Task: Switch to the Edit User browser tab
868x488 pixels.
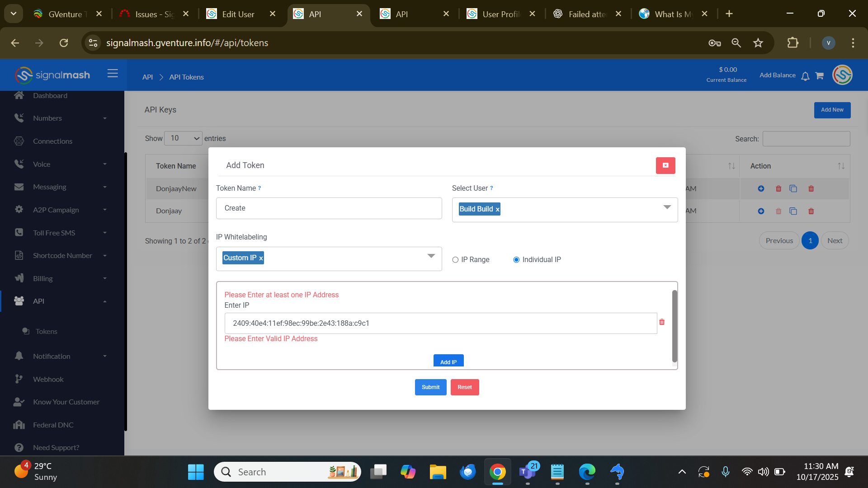Action: click(x=238, y=14)
